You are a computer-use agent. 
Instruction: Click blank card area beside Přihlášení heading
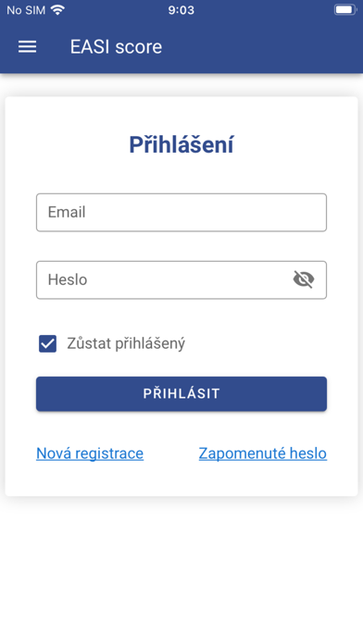coord(296,144)
